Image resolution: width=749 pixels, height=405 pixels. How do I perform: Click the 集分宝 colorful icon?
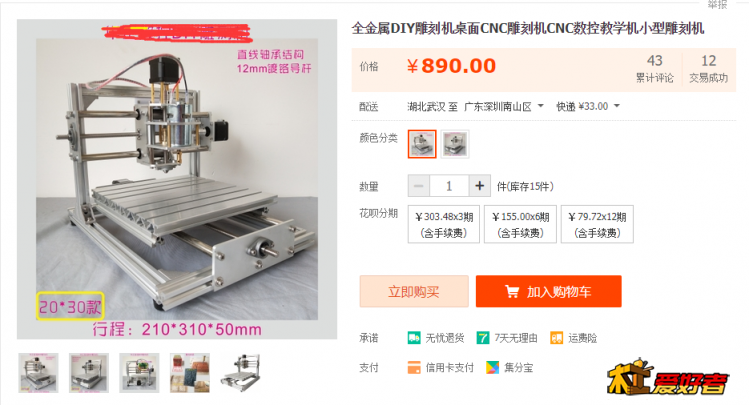pos(492,368)
